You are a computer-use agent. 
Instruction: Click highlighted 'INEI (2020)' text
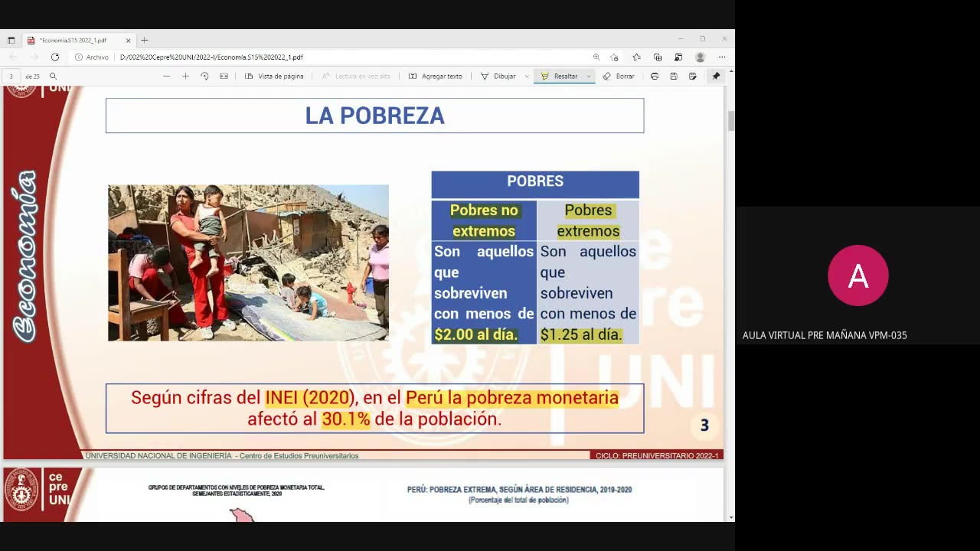(309, 398)
